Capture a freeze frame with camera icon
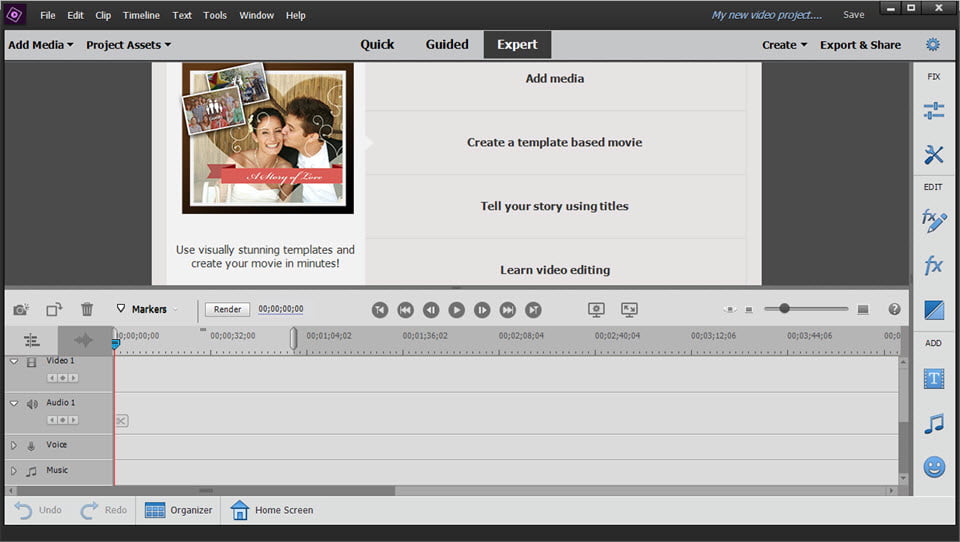 (x=21, y=309)
